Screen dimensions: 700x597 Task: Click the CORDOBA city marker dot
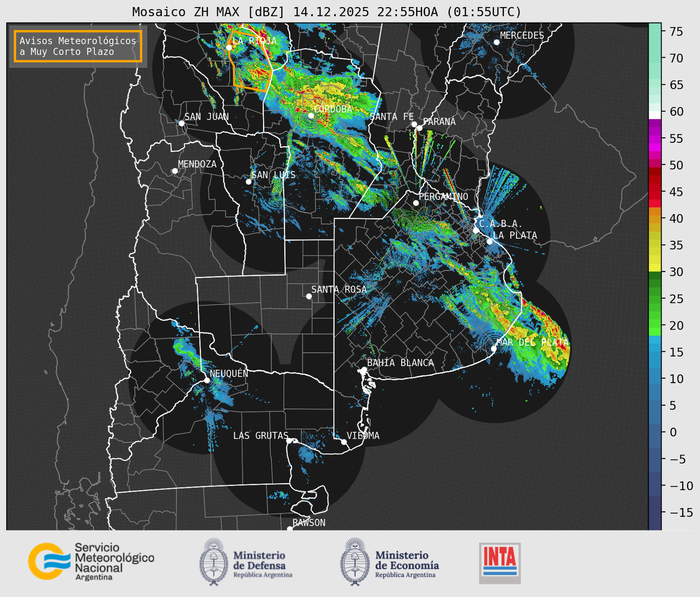pyautogui.click(x=311, y=115)
